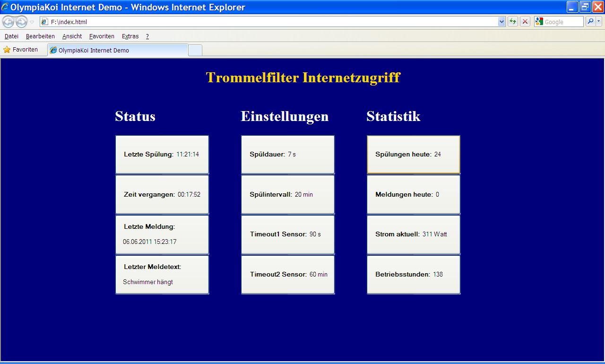
Task: Click the Refresh page icon
Action: (513, 22)
